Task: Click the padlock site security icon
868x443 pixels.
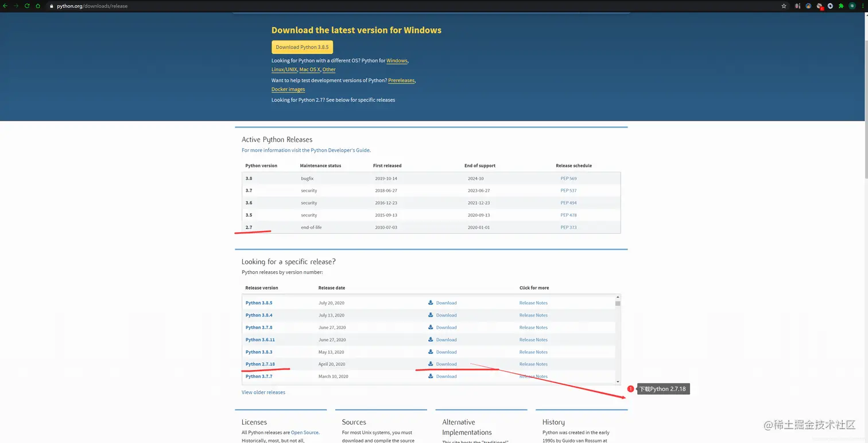Action: point(52,6)
